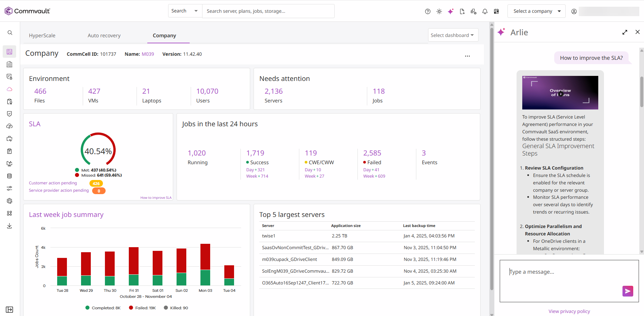Open Service provider action pending link

point(59,190)
